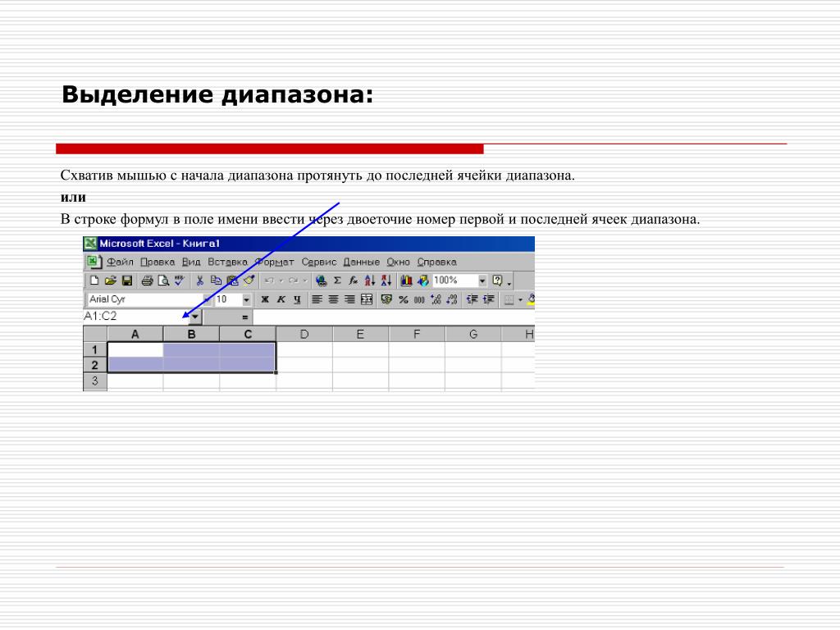Open the Файл menu

120,262
